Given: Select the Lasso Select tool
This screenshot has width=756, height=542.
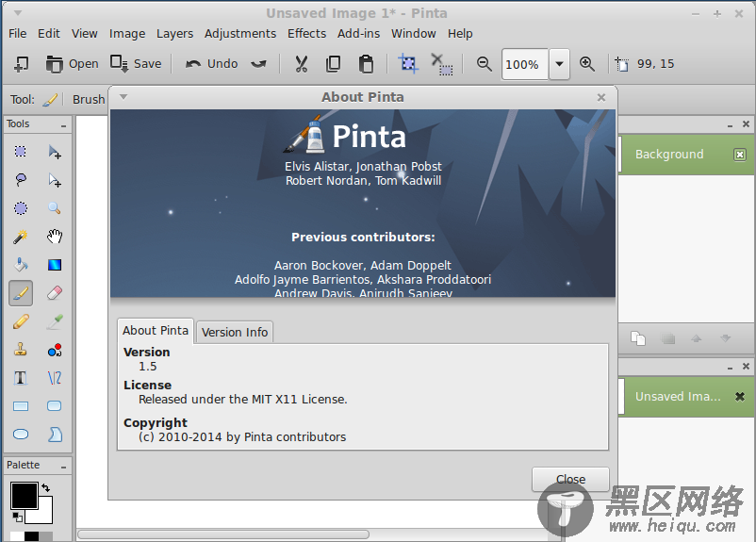Looking at the screenshot, I should click(x=20, y=180).
